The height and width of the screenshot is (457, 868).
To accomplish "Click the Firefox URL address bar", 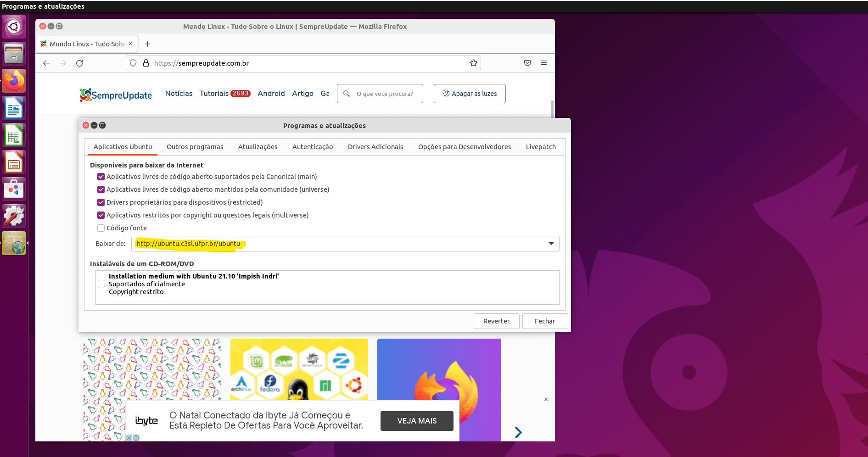I will (x=303, y=63).
